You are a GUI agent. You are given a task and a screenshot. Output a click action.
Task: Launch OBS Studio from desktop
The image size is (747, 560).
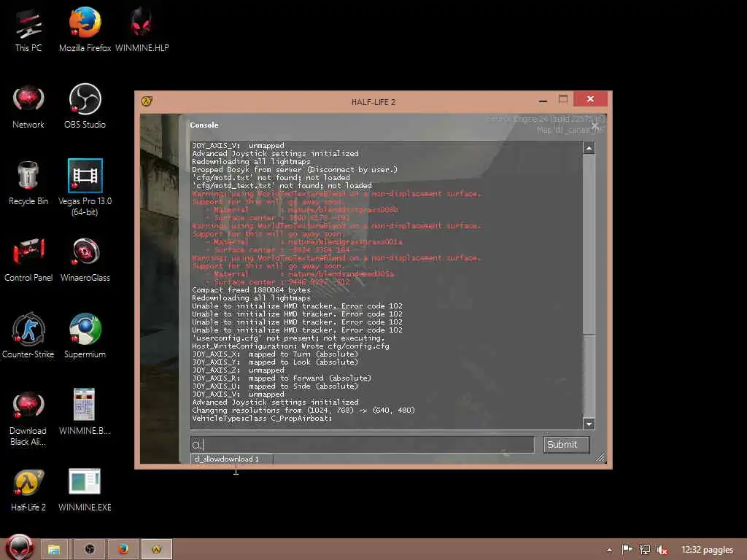point(85,106)
